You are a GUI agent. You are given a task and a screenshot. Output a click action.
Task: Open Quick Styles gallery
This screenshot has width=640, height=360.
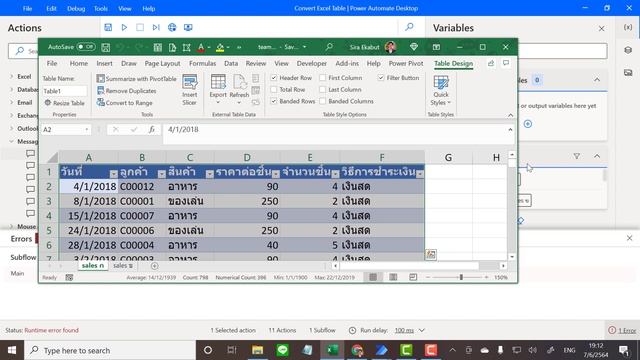[x=441, y=90]
